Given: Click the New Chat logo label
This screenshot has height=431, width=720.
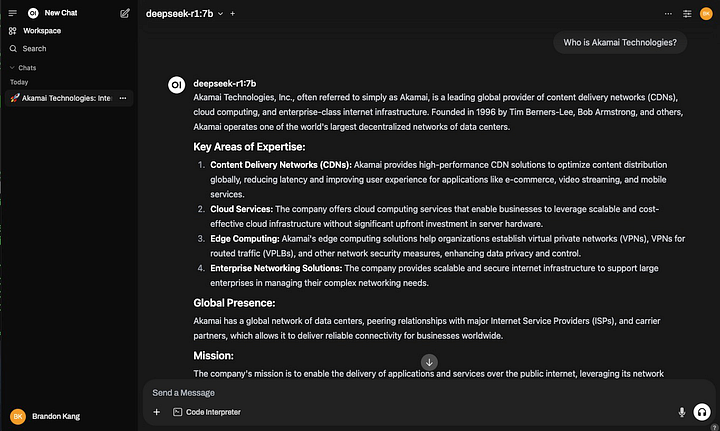Looking at the screenshot, I should 53,13.
